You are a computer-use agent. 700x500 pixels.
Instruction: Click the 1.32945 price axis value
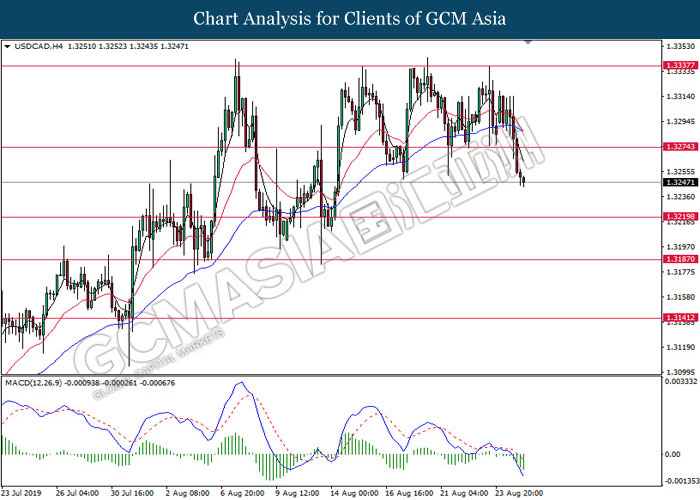click(680, 121)
